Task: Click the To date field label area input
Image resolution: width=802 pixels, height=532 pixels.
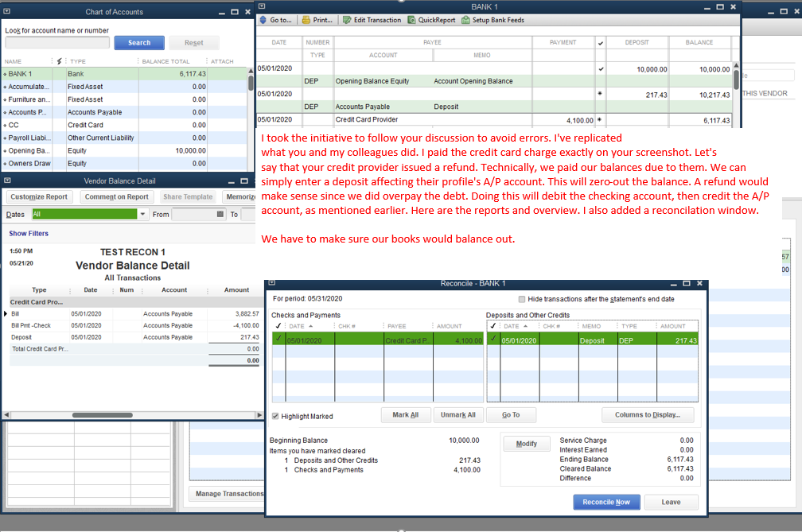Action: 248,214
